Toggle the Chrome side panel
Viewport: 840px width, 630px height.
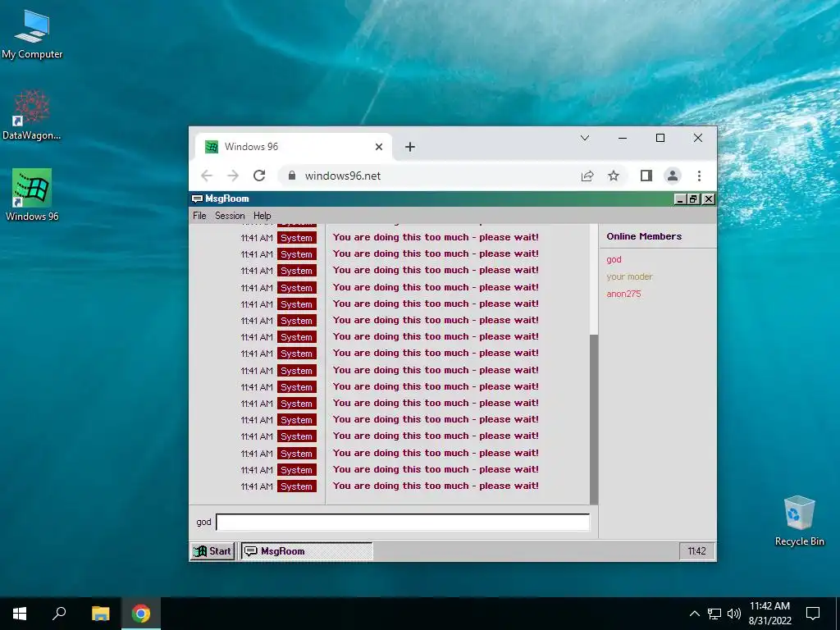pos(646,176)
